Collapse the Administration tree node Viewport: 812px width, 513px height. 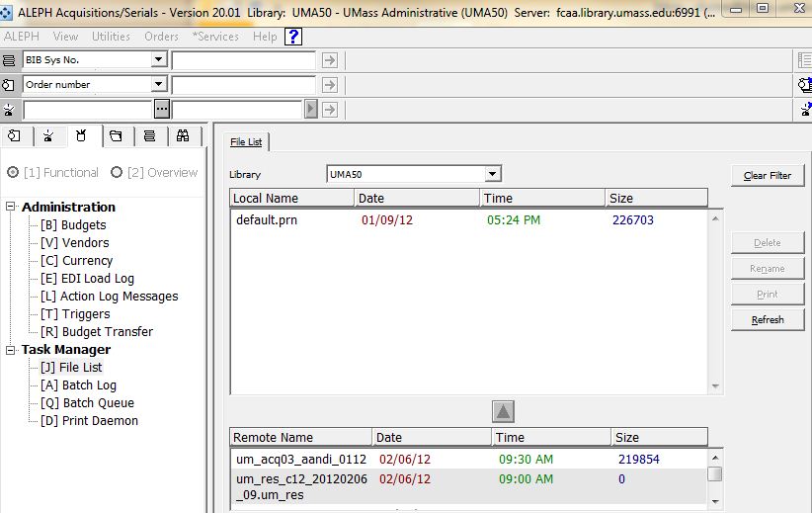tap(11, 207)
